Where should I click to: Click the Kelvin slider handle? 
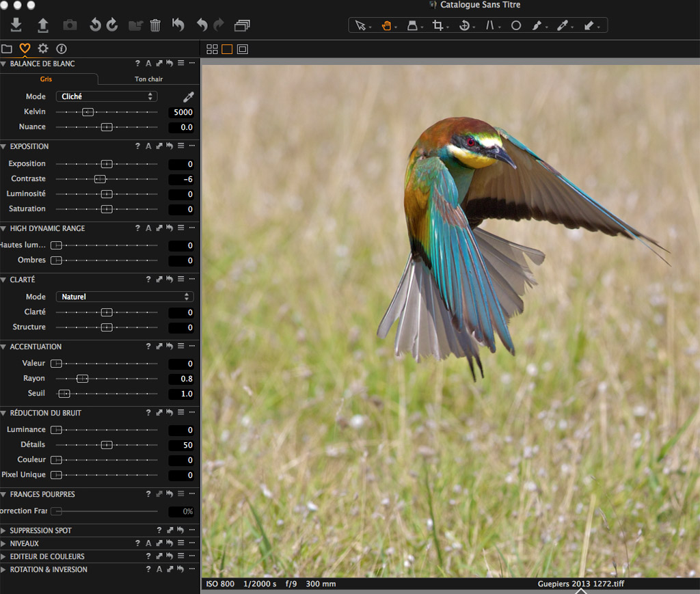coord(88,112)
